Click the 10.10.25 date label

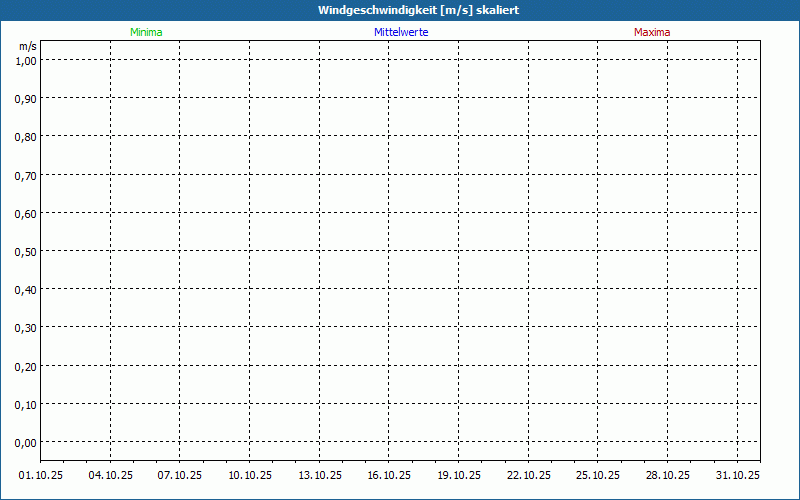[x=250, y=475]
